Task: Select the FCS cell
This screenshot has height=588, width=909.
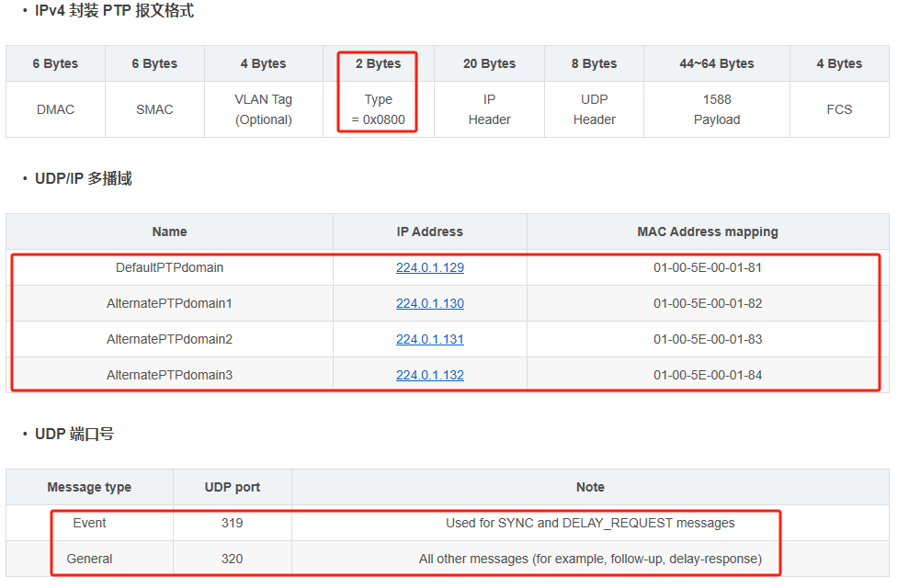Action: click(x=839, y=109)
